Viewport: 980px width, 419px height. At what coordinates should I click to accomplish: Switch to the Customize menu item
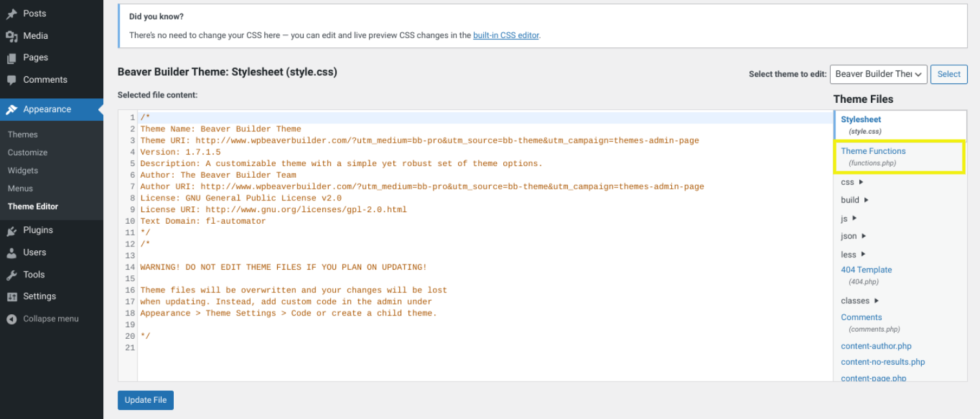click(27, 152)
